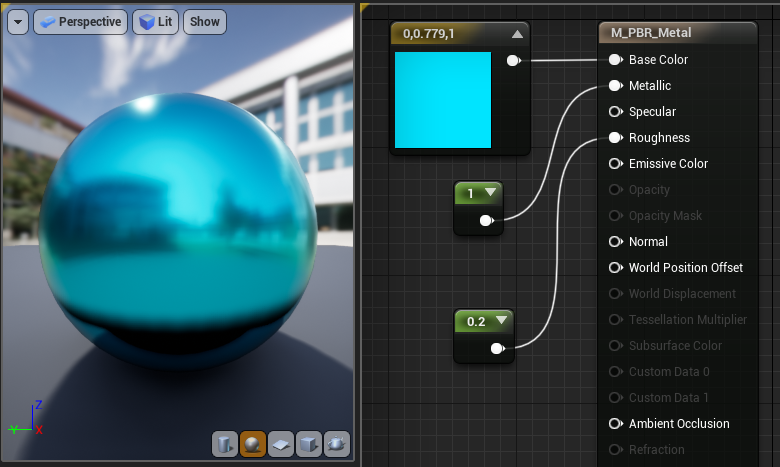780x467 pixels.
Task: Click the color node output pin
Action: [513, 61]
